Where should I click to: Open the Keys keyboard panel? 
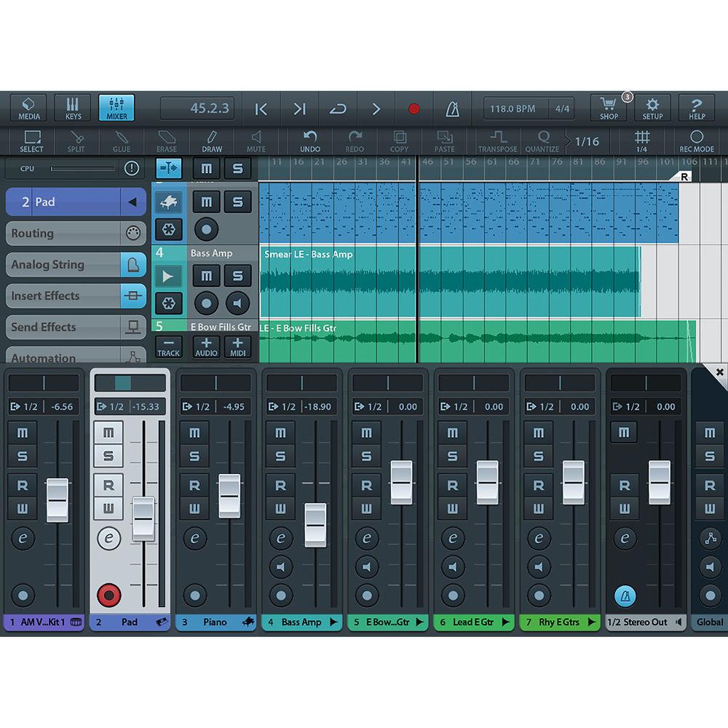tap(73, 108)
